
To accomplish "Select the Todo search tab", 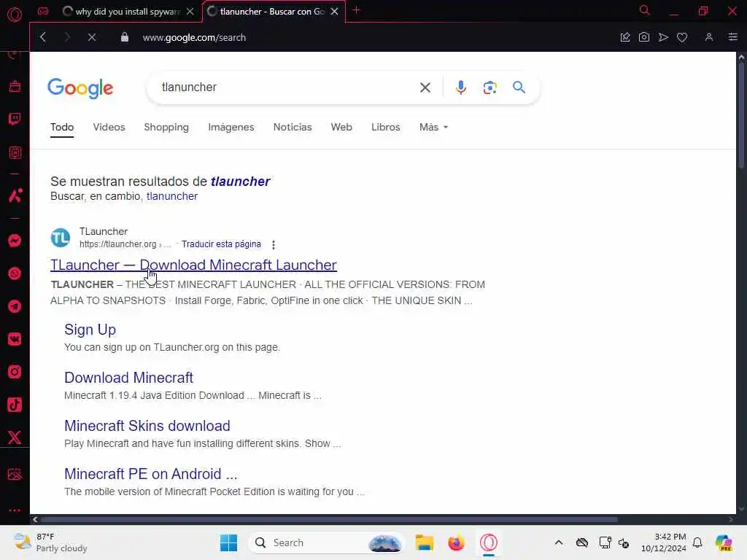I will 62,127.
